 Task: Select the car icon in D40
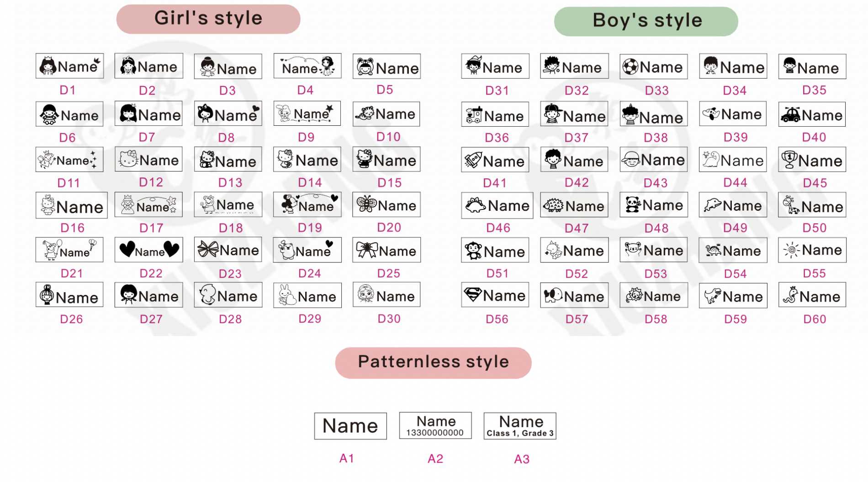coord(790,115)
